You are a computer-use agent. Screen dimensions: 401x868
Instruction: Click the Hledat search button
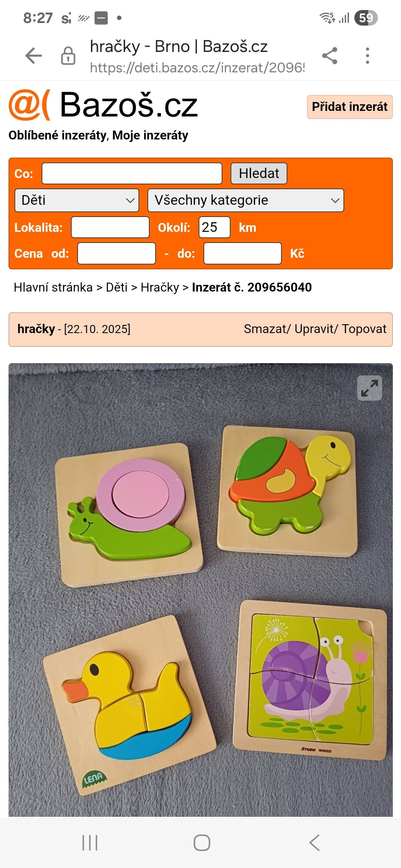259,173
